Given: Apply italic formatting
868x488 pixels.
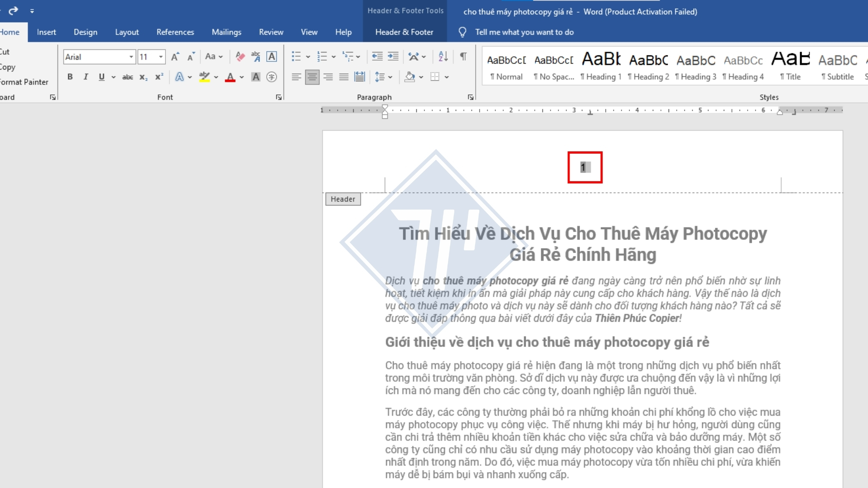Looking at the screenshot, I should point(85,77).
